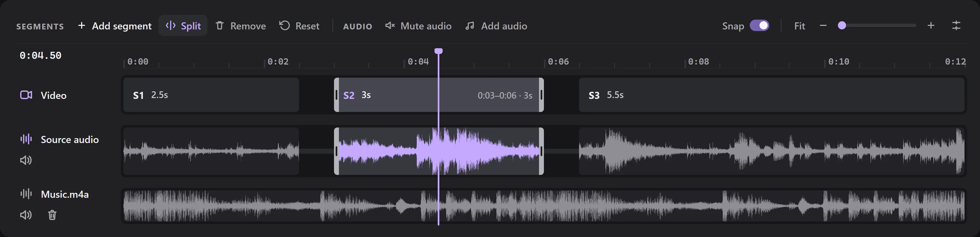This screenshot has width=980, height=237.
Task: Click the zoom slider thumb
Action: click(x=842, y=26)
